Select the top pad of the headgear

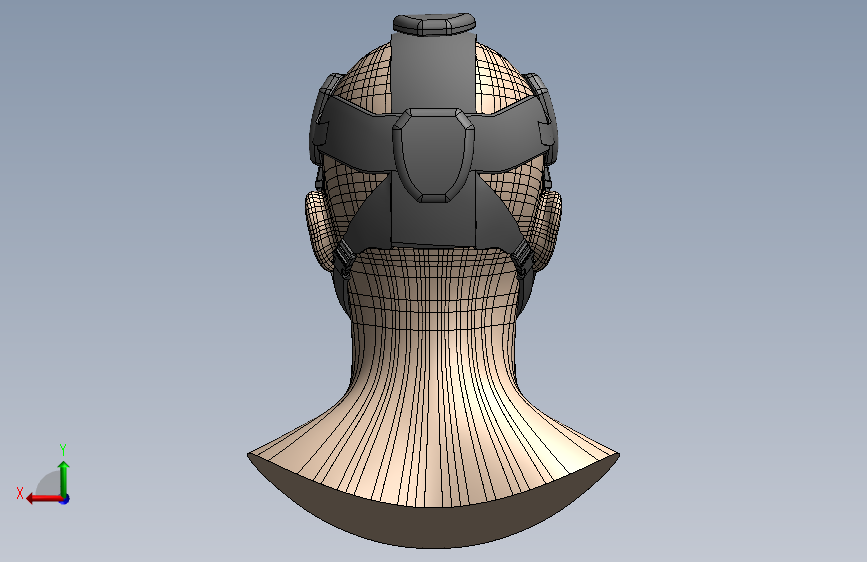tap(434, 24)
